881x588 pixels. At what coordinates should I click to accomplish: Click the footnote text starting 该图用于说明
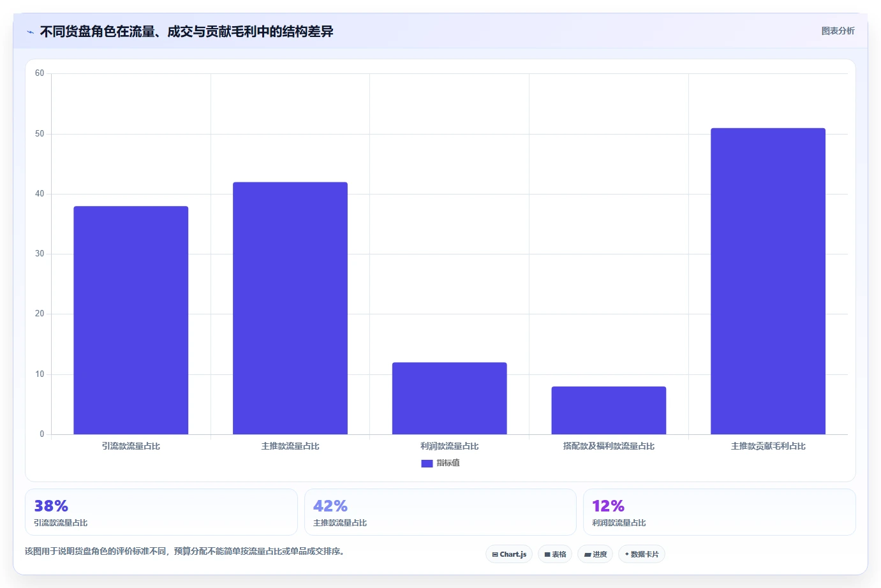coord(184,551)
